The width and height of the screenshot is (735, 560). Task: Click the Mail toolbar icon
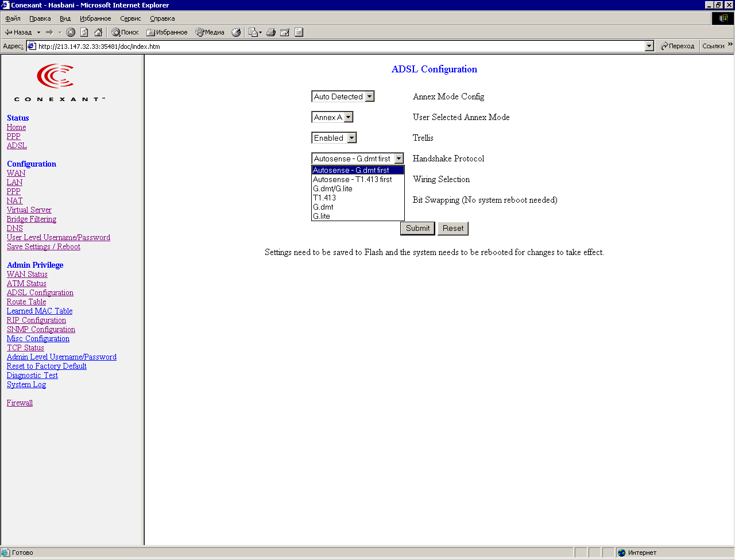[x=254, y=32]
